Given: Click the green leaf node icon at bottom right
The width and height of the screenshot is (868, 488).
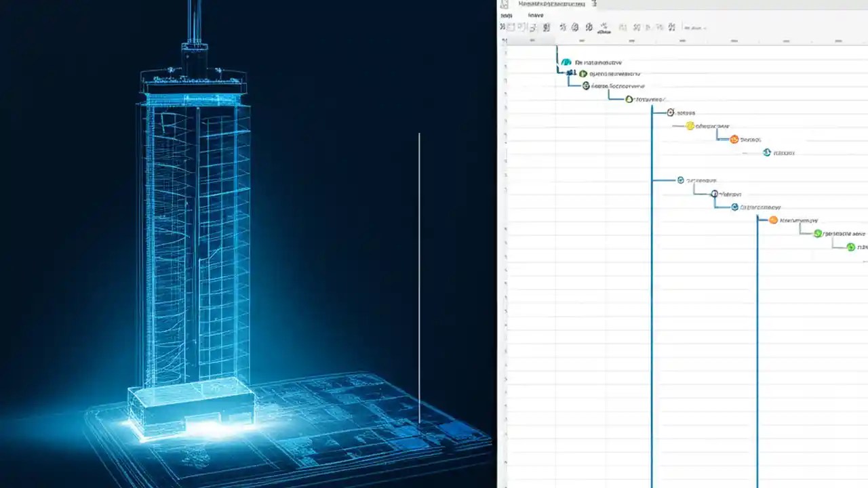Looking at the screenshot, I should 850,247.
